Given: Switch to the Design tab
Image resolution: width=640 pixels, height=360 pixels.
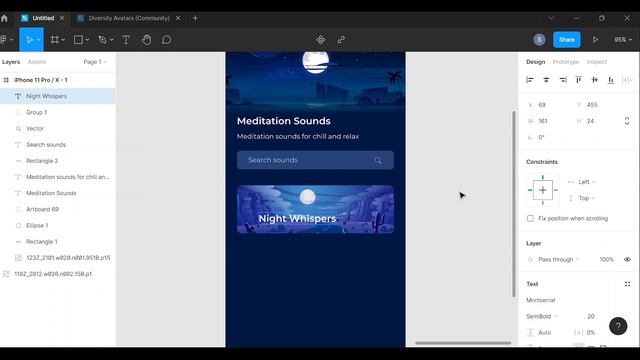Looking at the screenshot, I should click(536, 62).
